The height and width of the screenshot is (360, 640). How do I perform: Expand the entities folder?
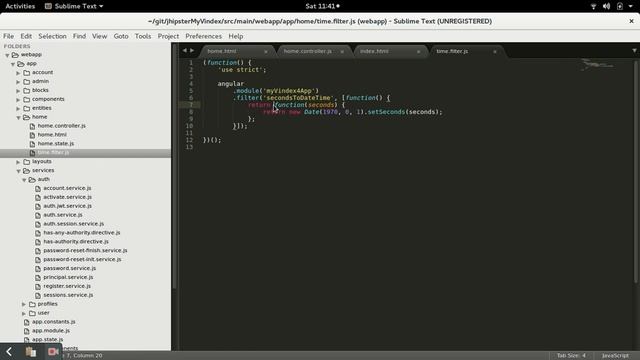[18, 109]
